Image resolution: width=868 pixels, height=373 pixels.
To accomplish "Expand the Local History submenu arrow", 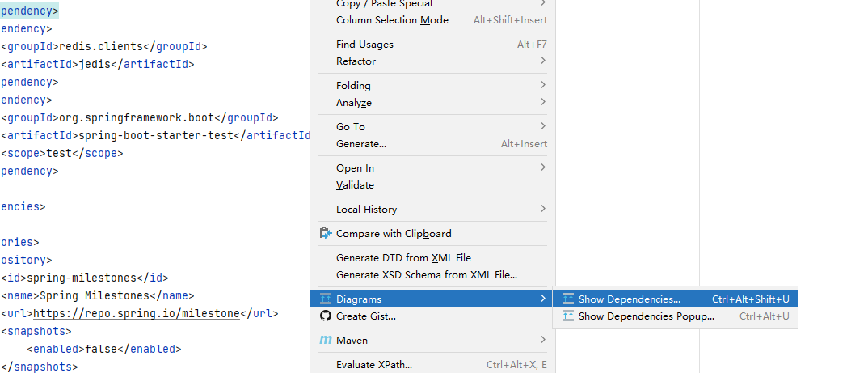I will (x=543, y=210).
